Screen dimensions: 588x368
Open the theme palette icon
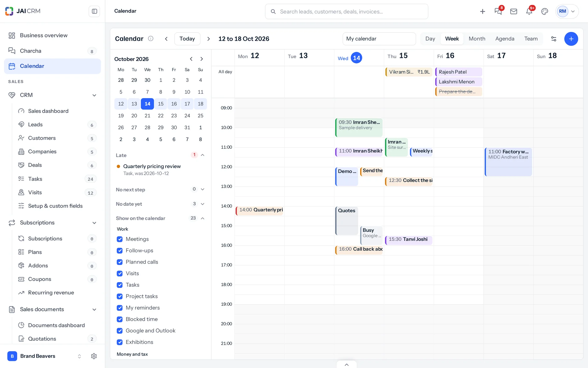point(545,11)
